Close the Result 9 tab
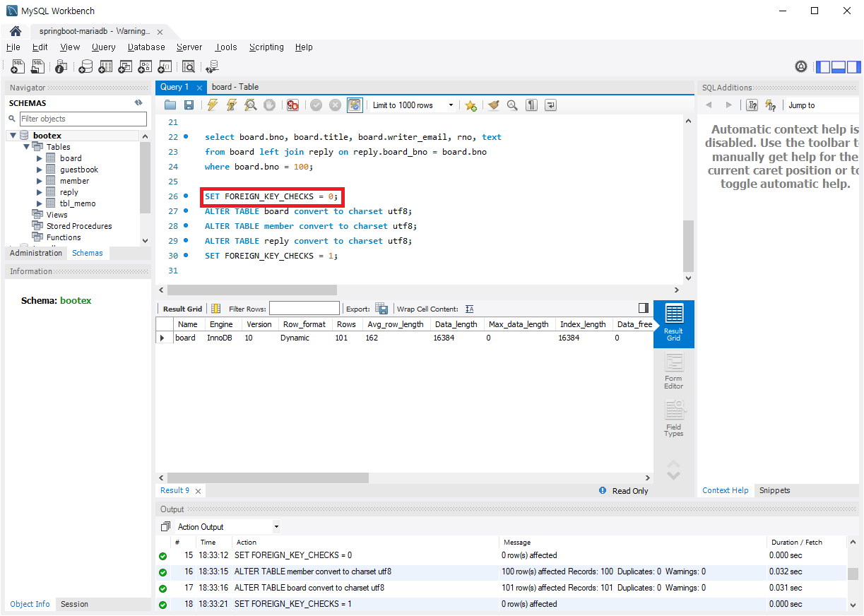864x616 pixels. point(198,491)
